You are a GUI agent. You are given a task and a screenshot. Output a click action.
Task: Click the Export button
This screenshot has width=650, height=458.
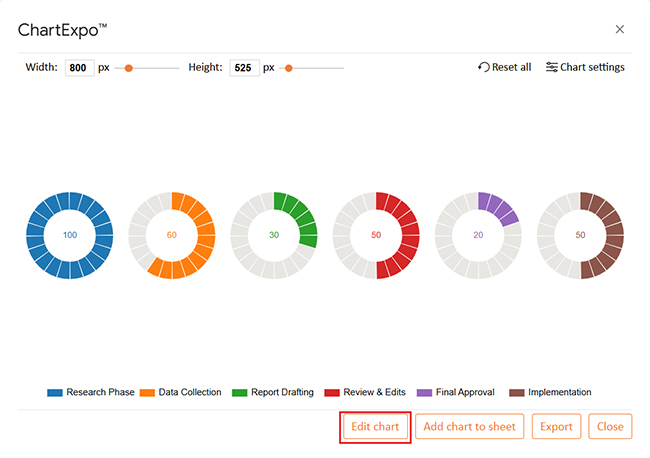[556, 426]
